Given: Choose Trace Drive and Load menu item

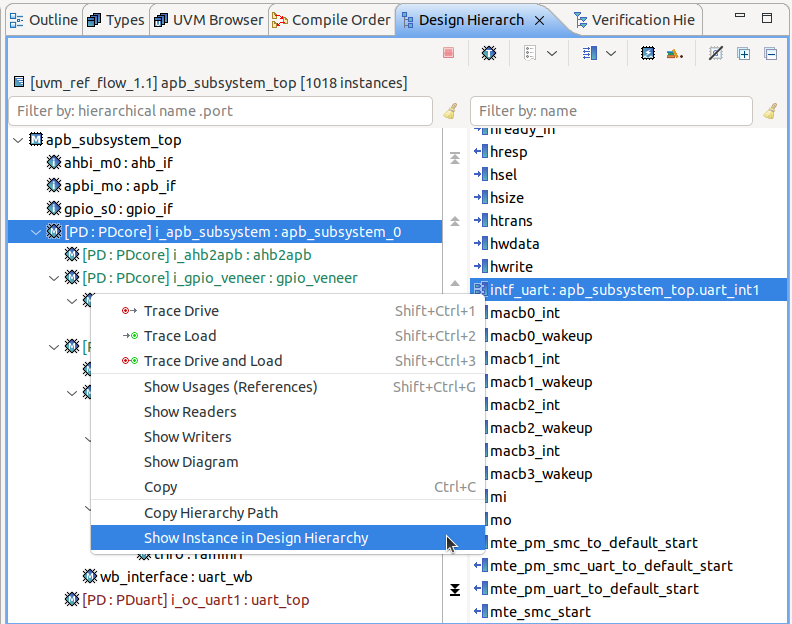Looking at the screenshot, I should (287, 361).
